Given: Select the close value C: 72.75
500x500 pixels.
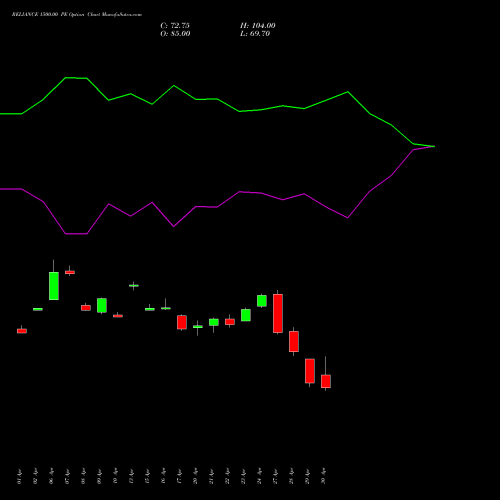Looking at the screenshot, I should click(175, 26).
